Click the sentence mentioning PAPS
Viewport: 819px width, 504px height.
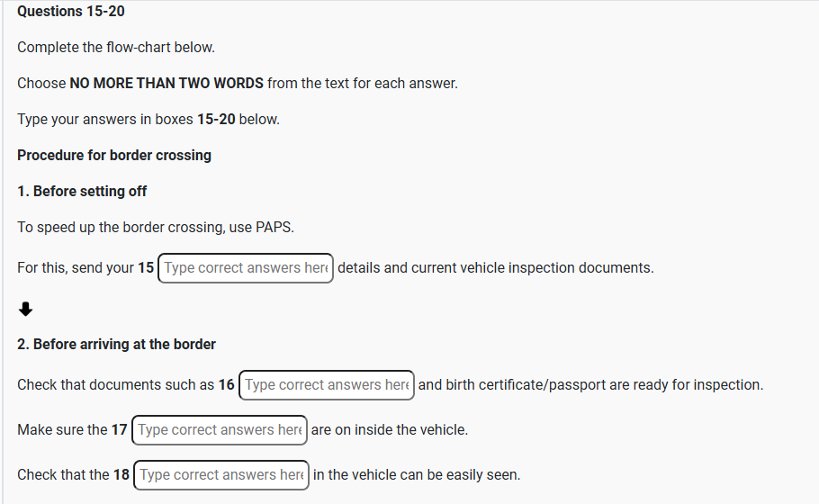pos(156,227)
